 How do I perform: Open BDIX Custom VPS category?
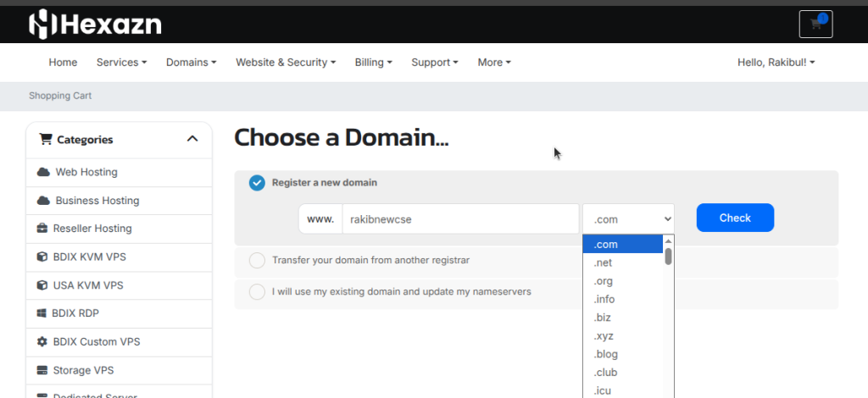point(119,342)
